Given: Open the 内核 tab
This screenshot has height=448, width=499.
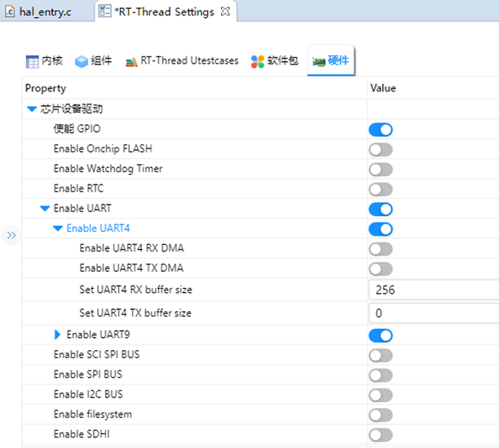Looking at the screenshot, I should click(x=44, y=61).
